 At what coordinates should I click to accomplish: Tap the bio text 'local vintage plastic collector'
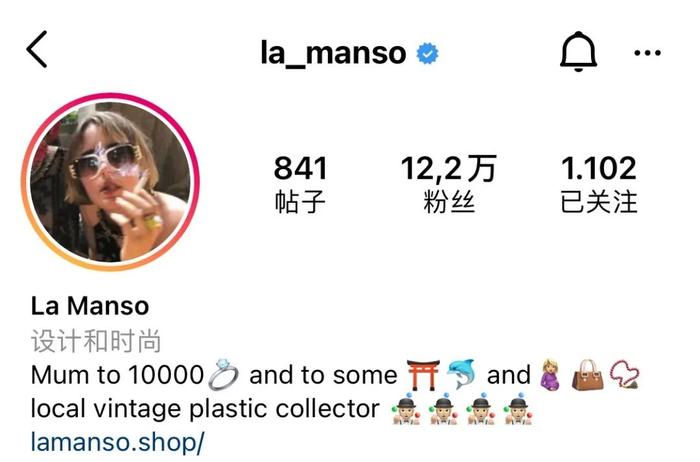[205, 408]
